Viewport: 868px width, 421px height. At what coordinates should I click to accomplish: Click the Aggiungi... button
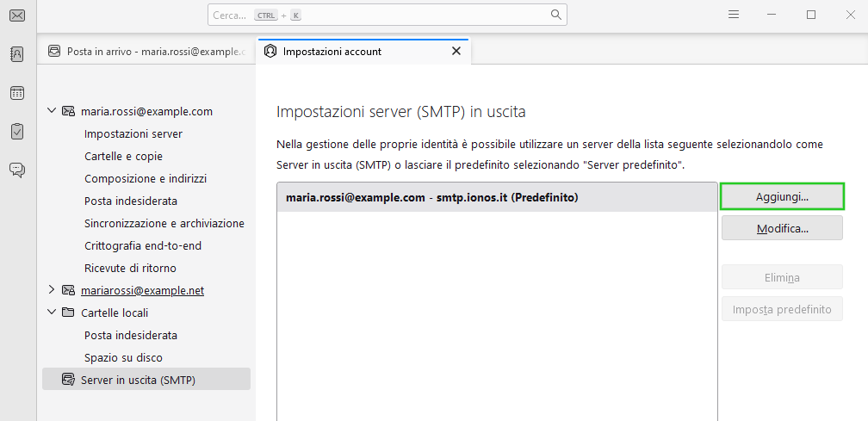pyautogui.click(x=782, y=197)
